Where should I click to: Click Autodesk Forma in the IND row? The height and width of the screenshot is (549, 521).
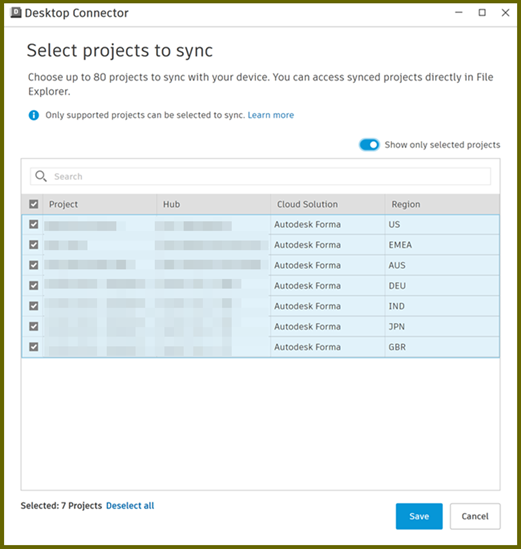tap(307, 306)
